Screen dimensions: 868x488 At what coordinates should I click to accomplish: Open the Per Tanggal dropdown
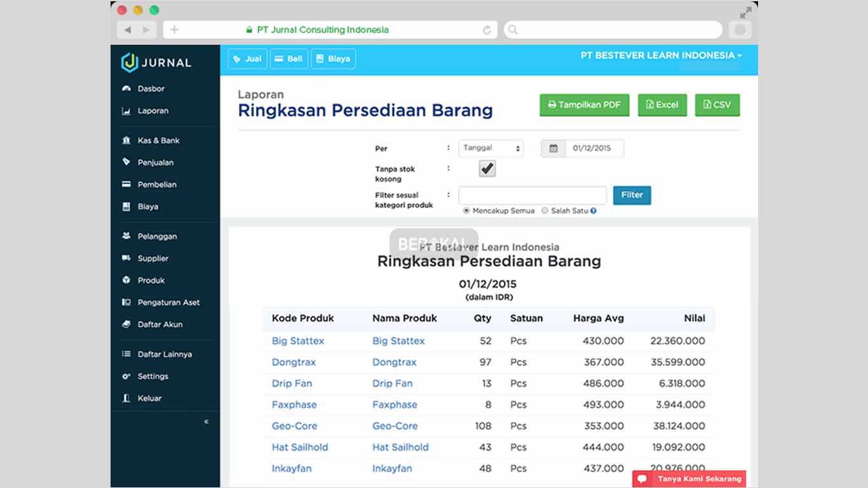pyautogui.click(x=491, y=148)
